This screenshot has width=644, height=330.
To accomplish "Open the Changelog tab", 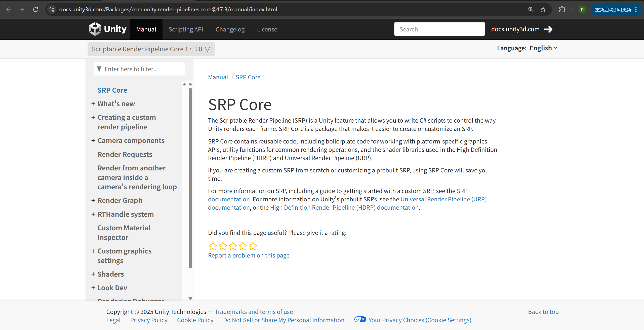I will (x=230, y=29).
